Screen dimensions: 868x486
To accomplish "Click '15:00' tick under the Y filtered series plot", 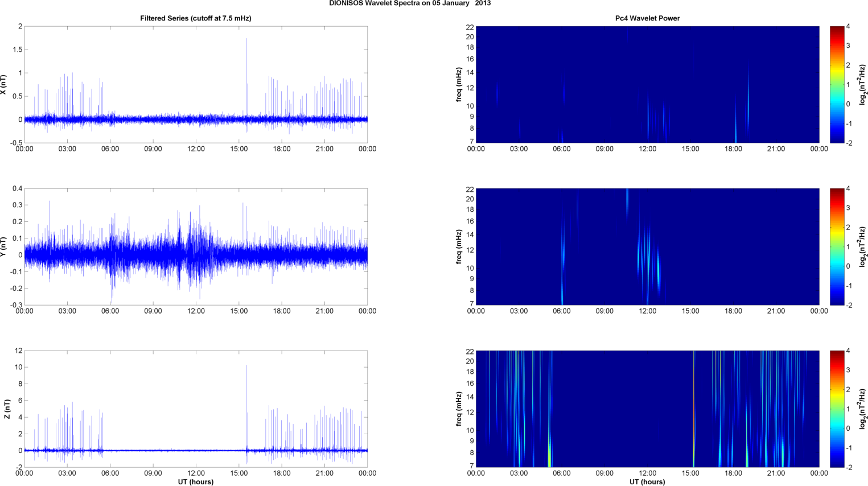I will (x=239, y=311).
